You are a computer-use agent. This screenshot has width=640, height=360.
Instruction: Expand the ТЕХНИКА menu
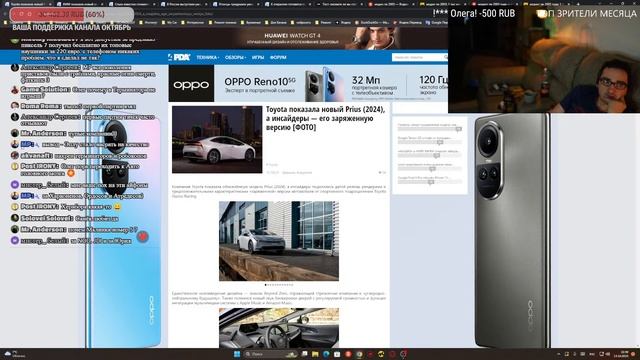(207, 58)
